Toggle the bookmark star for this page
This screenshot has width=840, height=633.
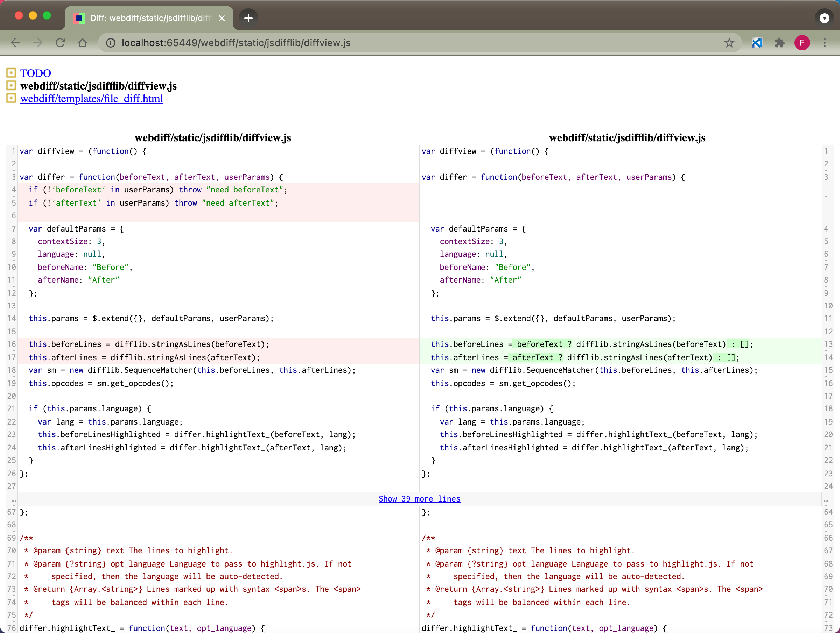[x=729, y=43]
